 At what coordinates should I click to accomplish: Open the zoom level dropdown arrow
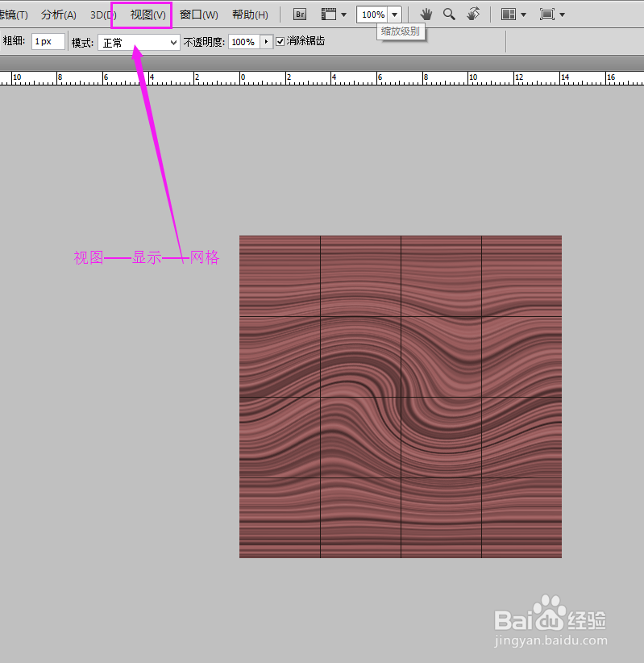click(395, 15)
